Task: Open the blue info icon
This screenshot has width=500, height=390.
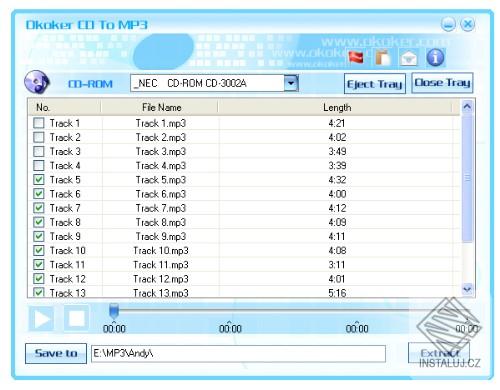Action: [x=435, y=58]
